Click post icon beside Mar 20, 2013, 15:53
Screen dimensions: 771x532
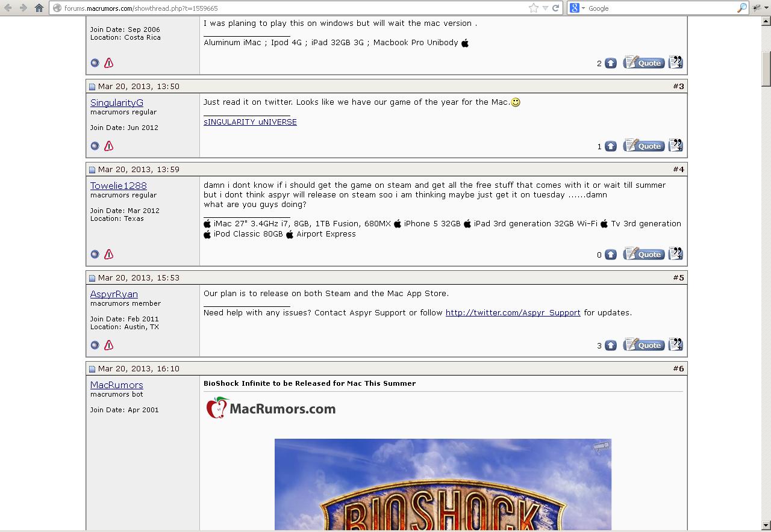click(92, 278)
